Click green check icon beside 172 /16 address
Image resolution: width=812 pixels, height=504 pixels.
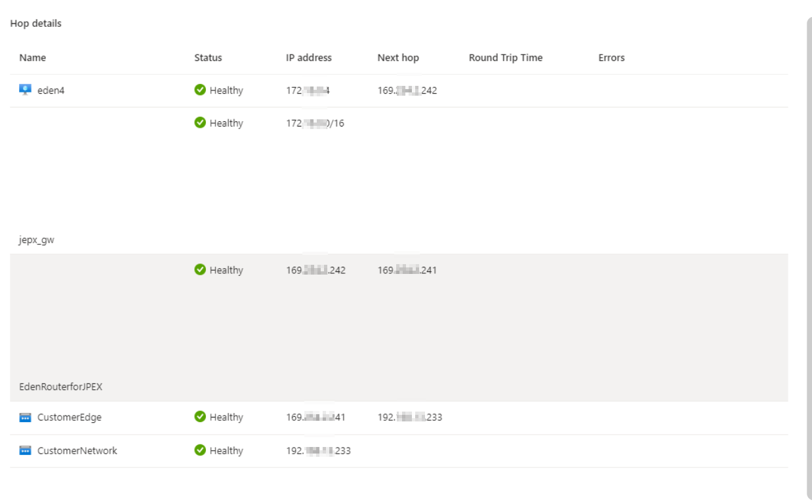[200, 123]
